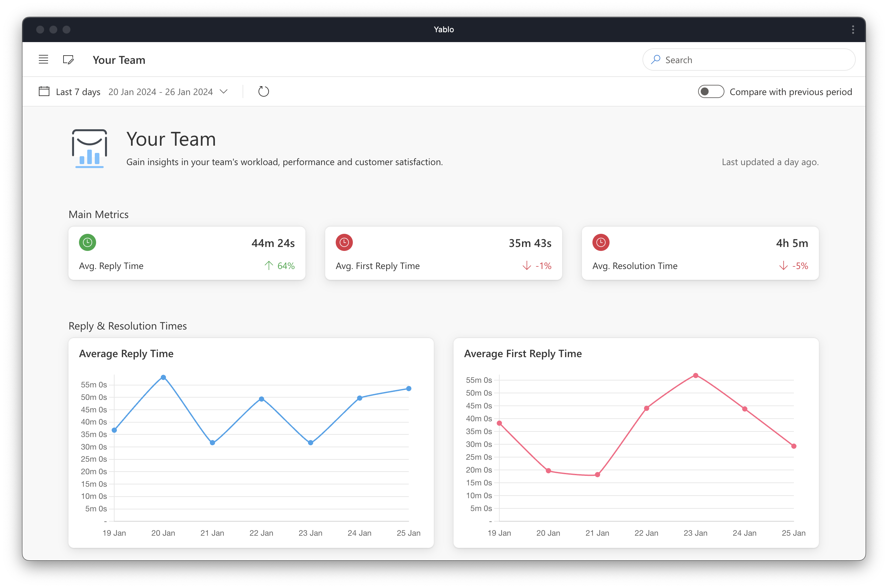Click the calendar icon
888x588 pixels.
point(44,91)
